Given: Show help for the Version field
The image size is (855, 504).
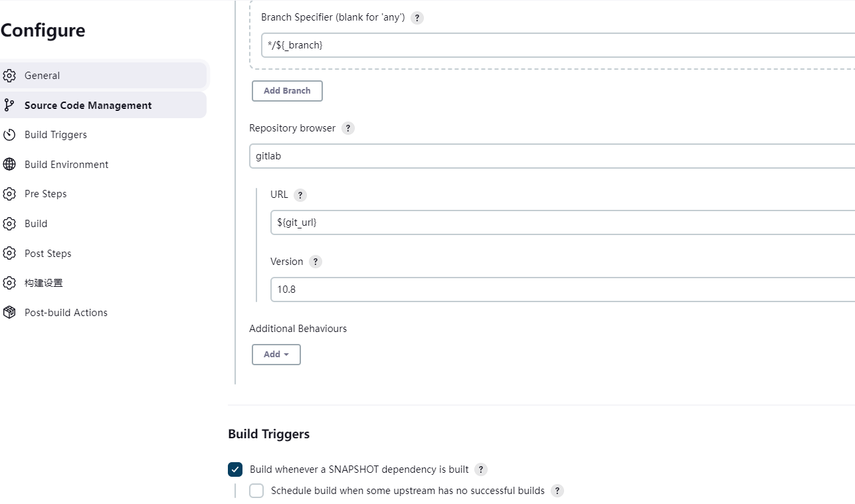Looking at the screenshot, I should click(x=316, y=262).
